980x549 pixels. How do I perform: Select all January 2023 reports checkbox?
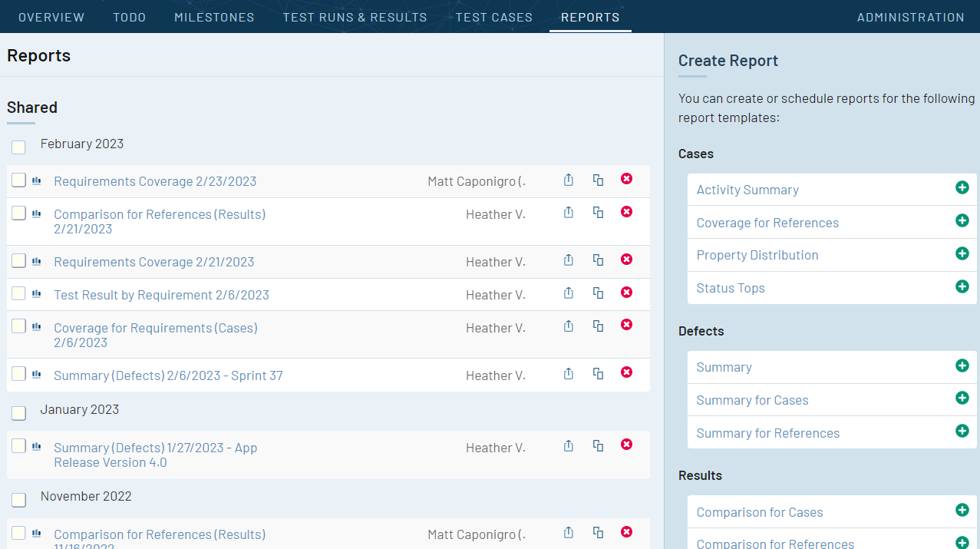click(18, 414)
